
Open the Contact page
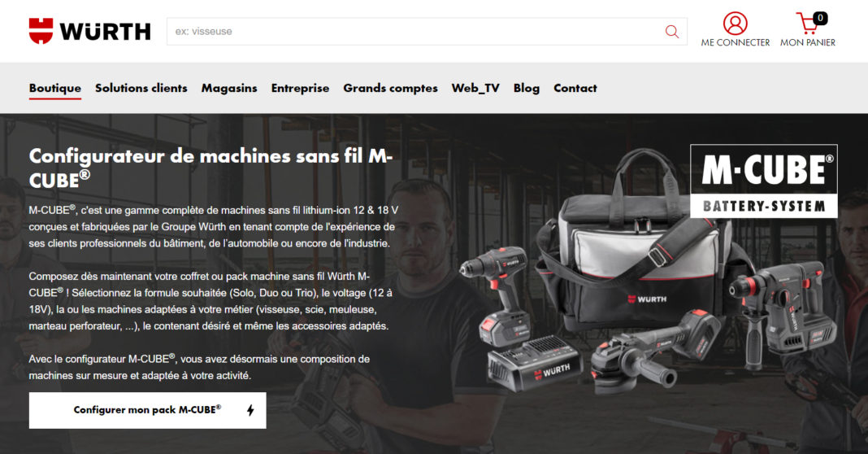click(x=575, y=88)
